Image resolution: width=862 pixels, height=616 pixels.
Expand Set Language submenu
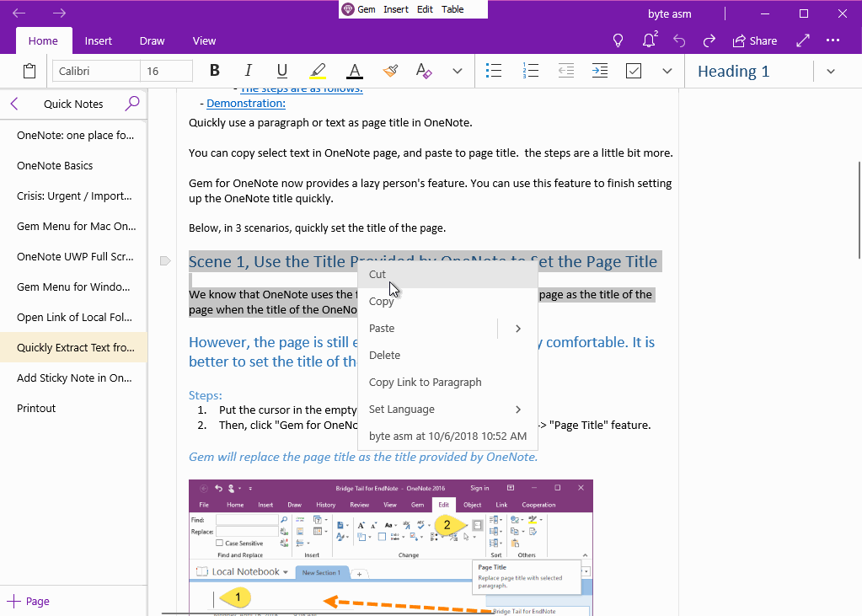click(x=447, y=410)
